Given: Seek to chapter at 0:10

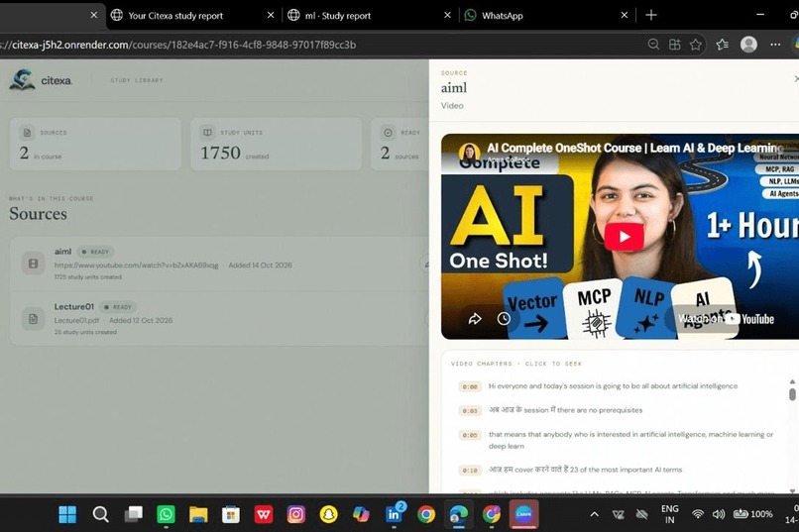Looking at the screenshot, I should pos(469,471).
